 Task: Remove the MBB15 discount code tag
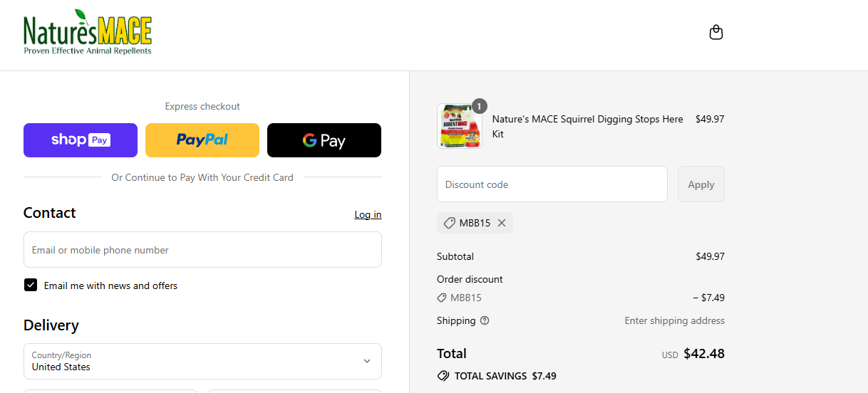click(502, 223)
